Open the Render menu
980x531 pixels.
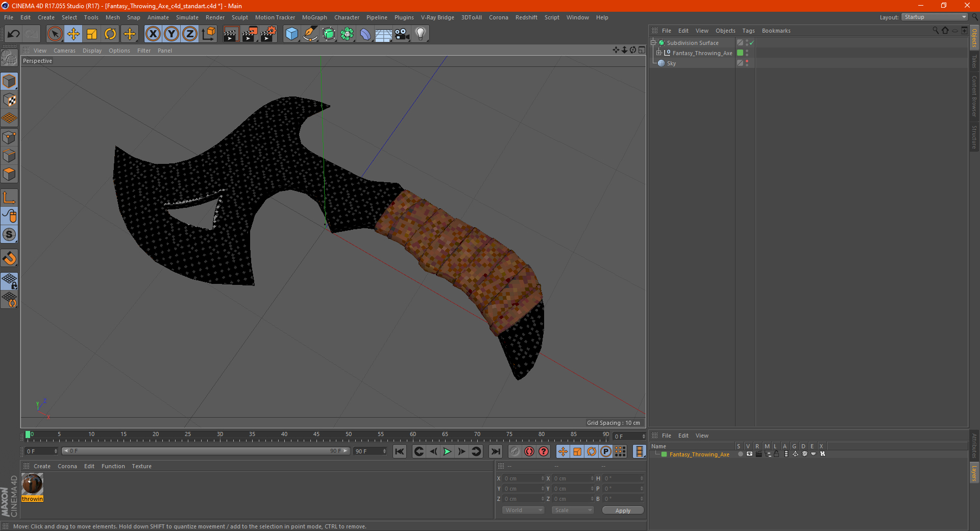pyautogui.click(x=215, y=17)
